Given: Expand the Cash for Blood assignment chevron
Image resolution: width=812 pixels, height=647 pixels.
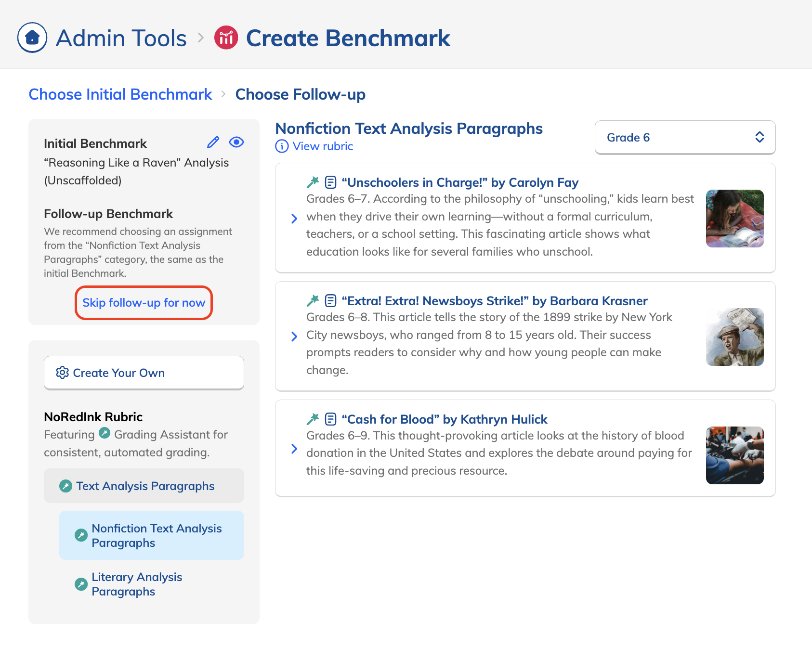Looking at the screenshot, I should click(x=294, y=449).
